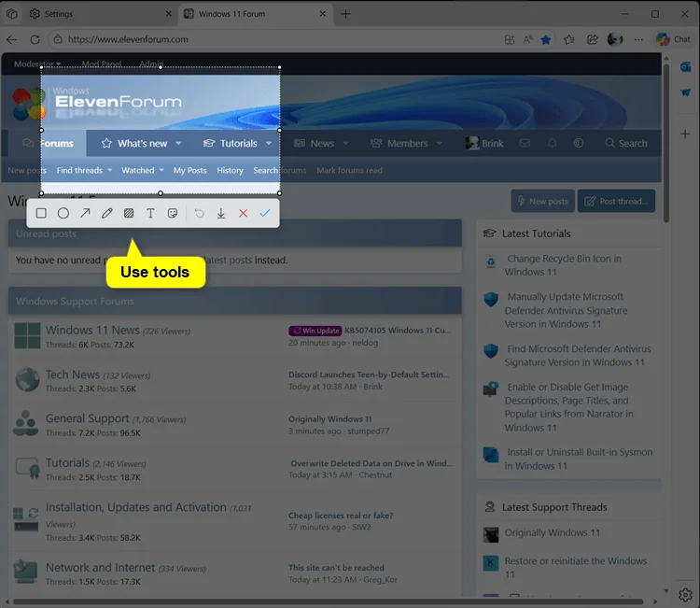Open the share icon in toolbar
Viewport: 700px width, 608px height.
click(x=593, y=39)
